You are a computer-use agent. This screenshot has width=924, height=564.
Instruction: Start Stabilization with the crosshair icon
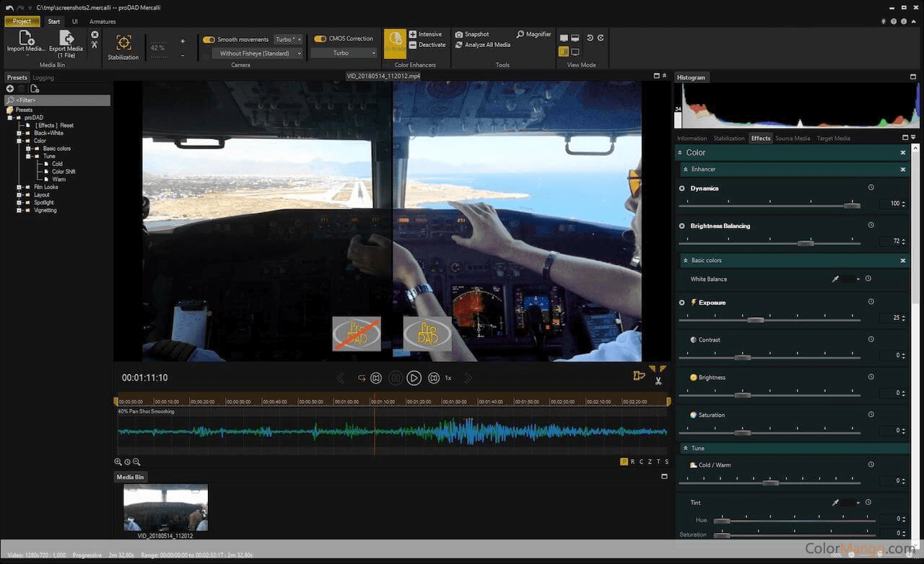coord(123,43)
